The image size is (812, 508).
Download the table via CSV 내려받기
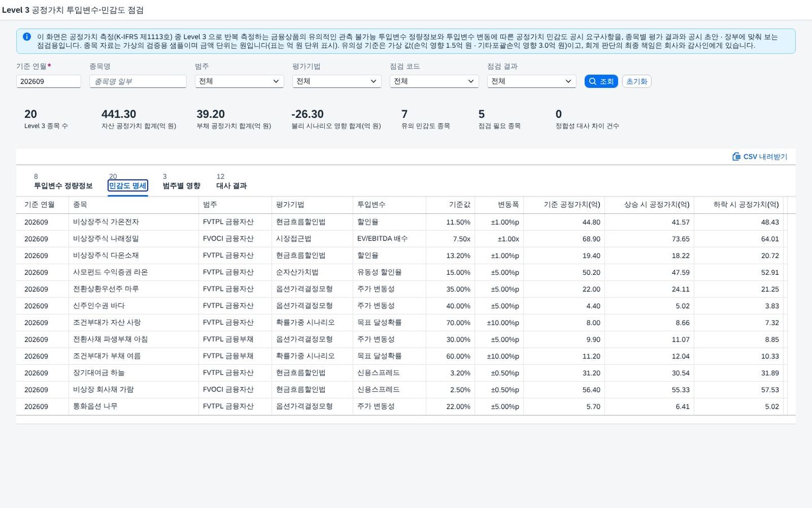point(760,156)
